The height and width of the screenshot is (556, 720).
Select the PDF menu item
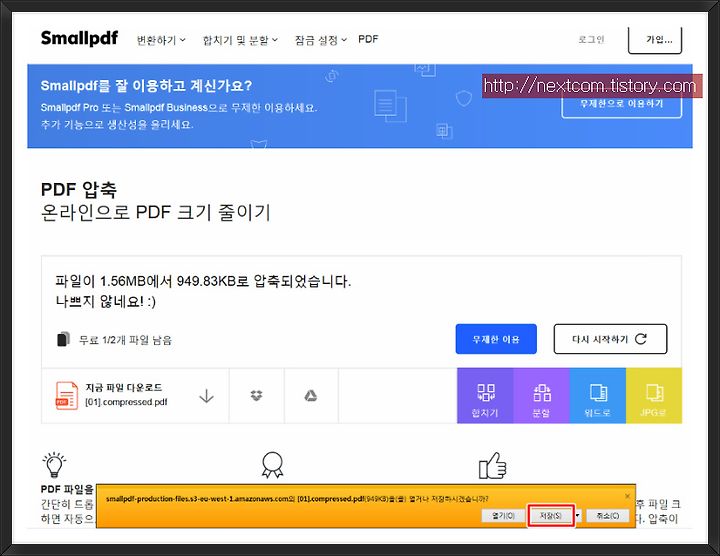368,39
